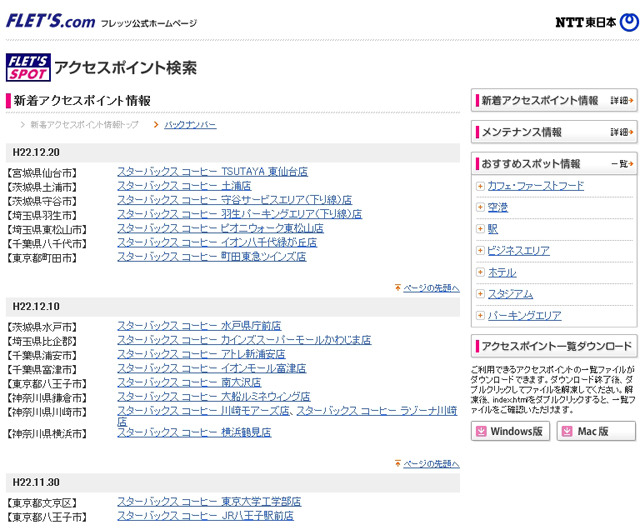Open 川崎モアーズ店 link
Image resolution: width=640 pixels, height=530 pixels.
click(204, 410)
